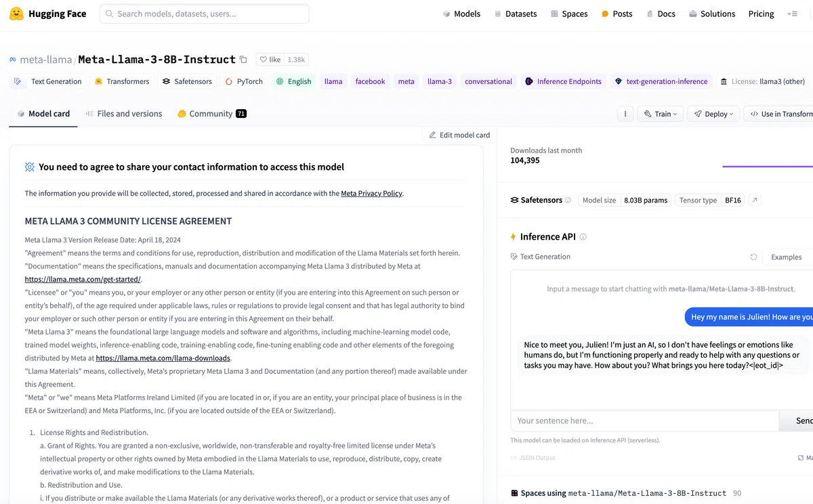Click the Use in Transformers button
Image resolution: width=813 pixels, height=504 pixels.
click(x=778, y=114)
